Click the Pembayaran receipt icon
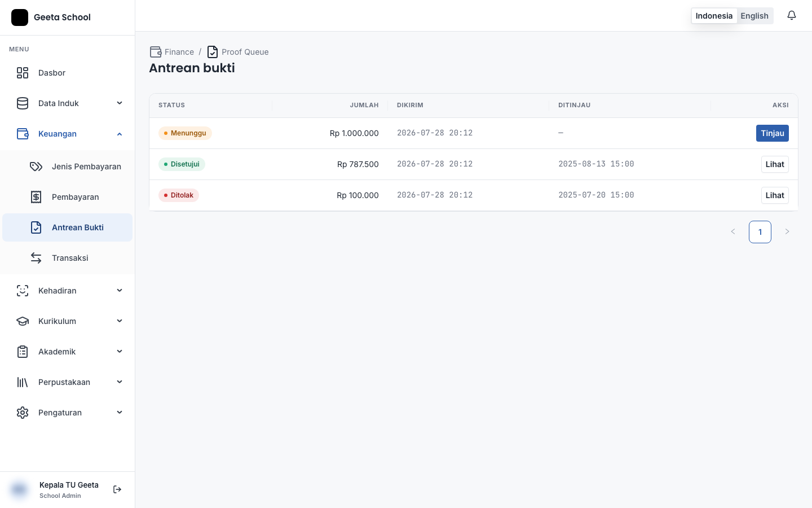812x508 pixels. point(36,197)
